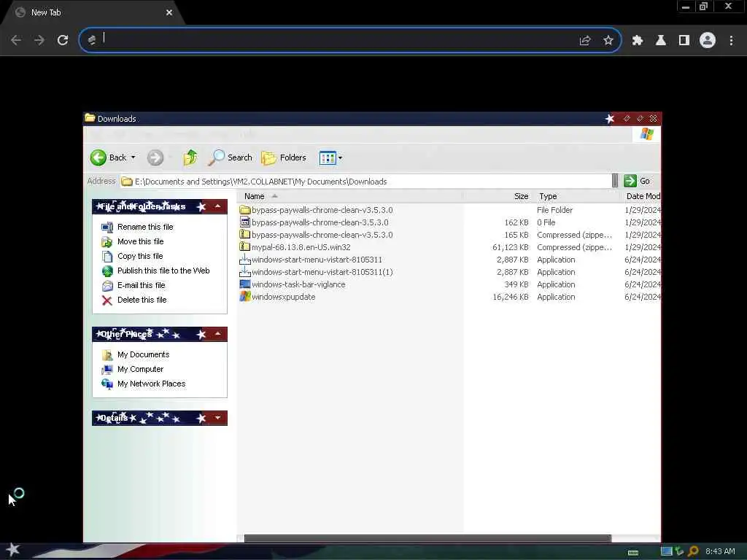Screen dimensions: 747x560
Task: Choose Publish this file to the Web
Action: (163, 271)
